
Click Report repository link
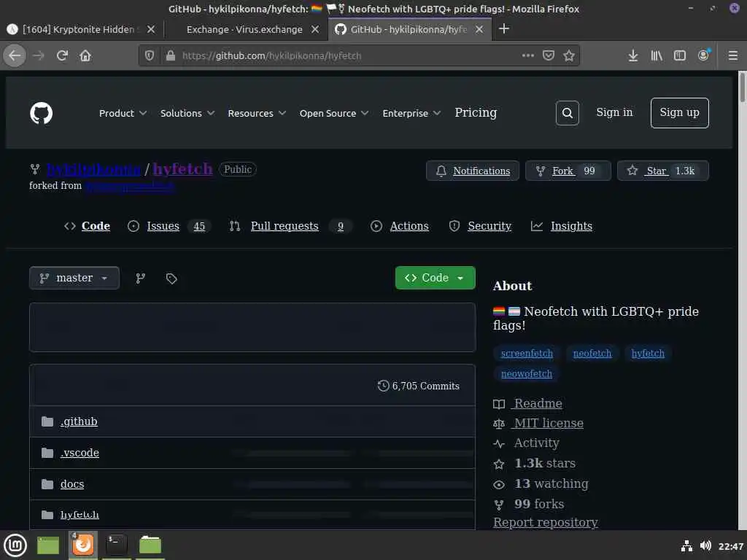click(546, 522)
